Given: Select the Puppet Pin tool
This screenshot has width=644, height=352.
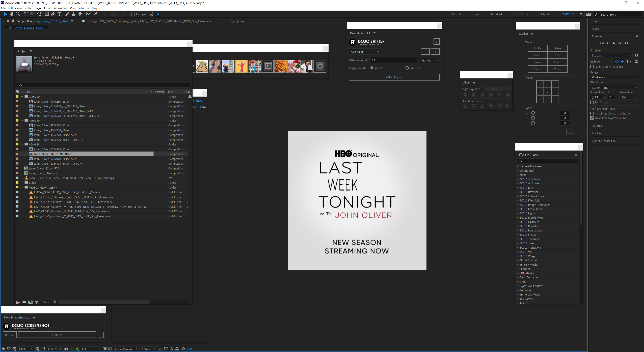Looking at the screenshot, I should [96, 14].
